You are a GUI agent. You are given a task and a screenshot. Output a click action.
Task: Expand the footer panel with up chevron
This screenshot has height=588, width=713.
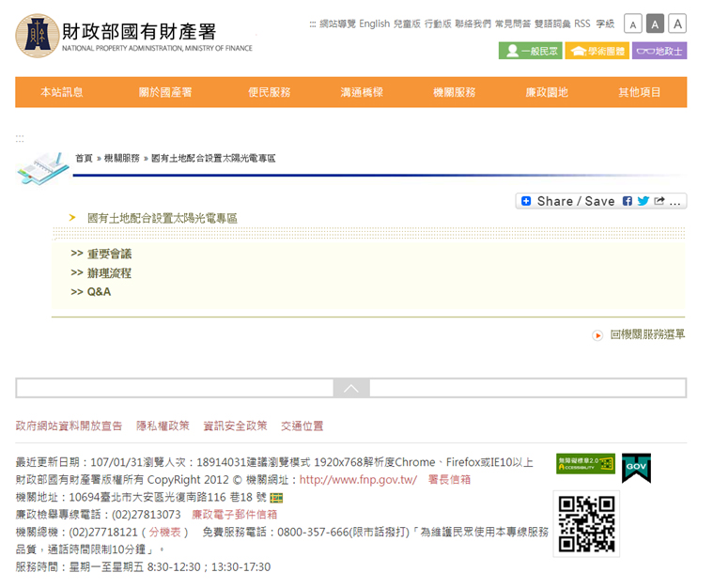(351, 388)
